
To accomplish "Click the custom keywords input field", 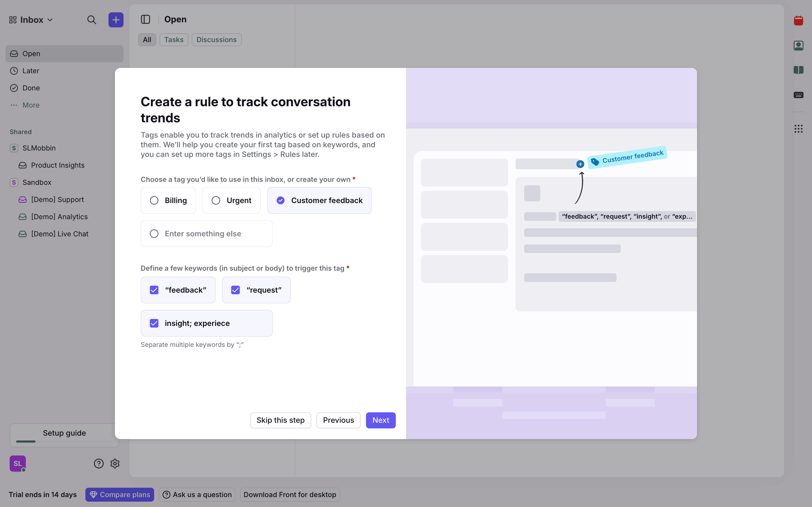I will point(215,323).
